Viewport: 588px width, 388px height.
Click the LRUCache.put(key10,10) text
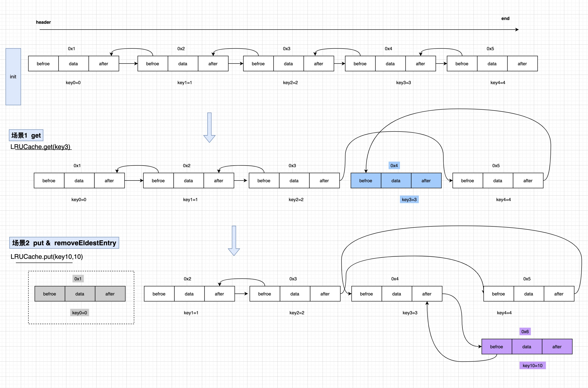point(47,257)
